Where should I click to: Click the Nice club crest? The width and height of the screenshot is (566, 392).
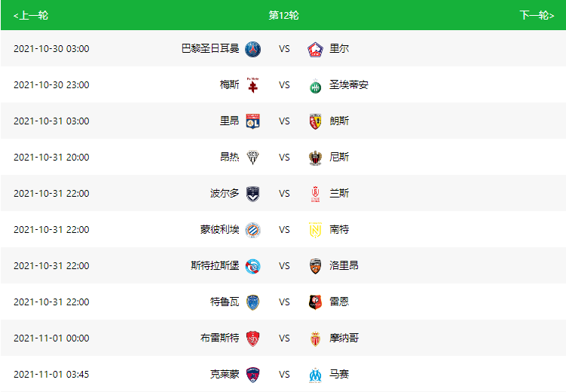point(315,158)
